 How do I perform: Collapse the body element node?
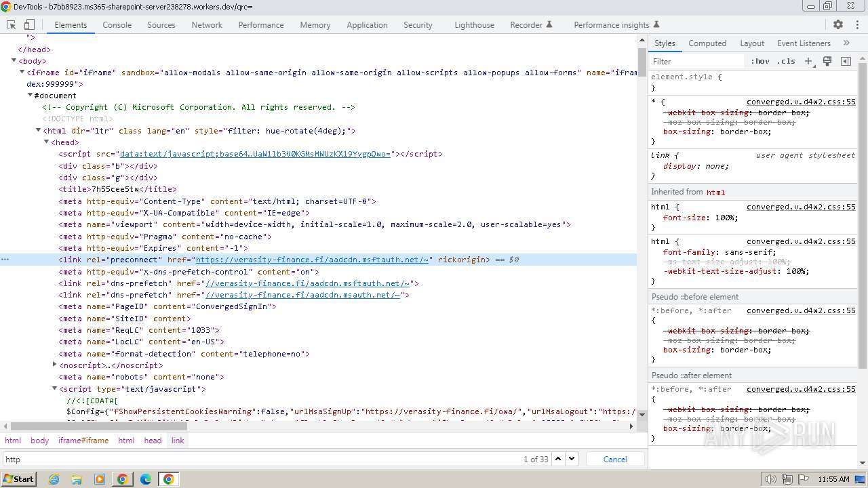(x=14, y=61)
